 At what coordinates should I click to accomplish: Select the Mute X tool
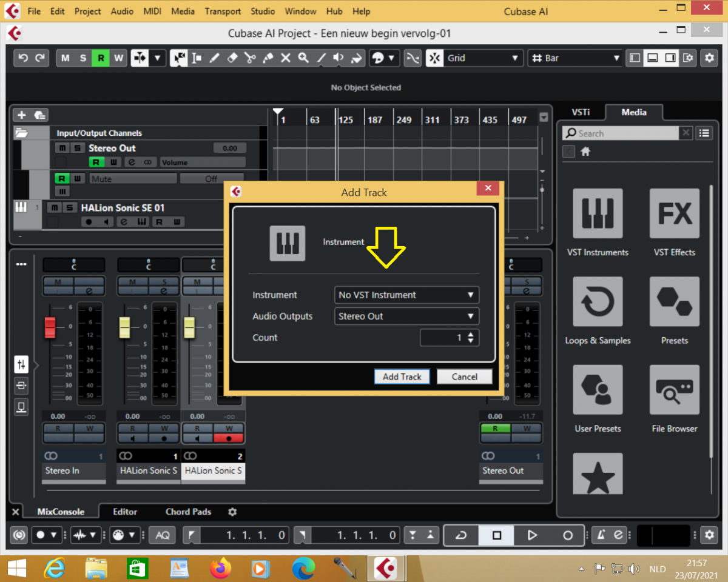(x=285, y=58)
